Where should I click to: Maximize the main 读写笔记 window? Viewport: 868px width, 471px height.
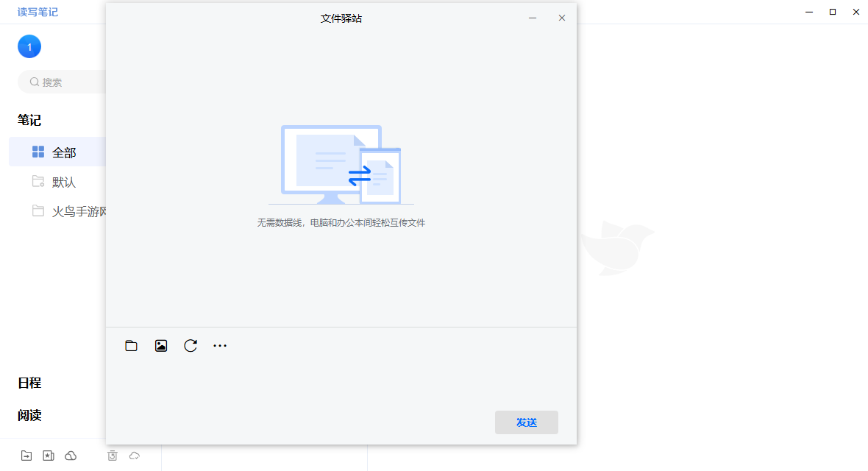[x=833, y=12]
